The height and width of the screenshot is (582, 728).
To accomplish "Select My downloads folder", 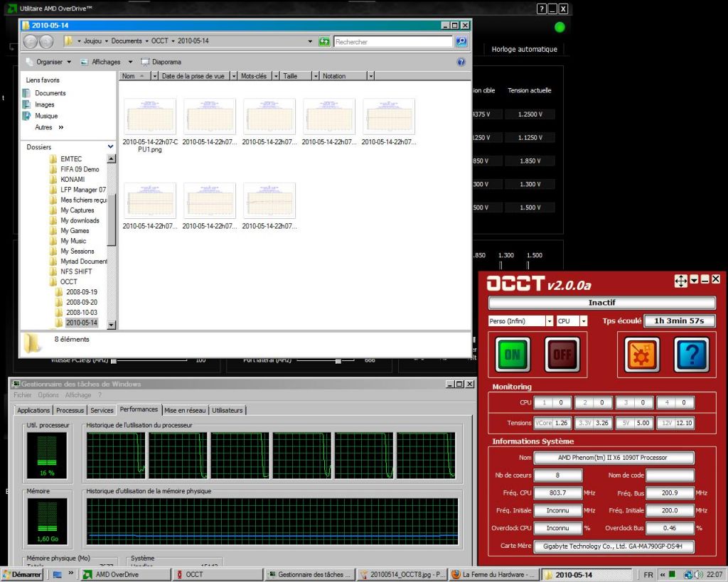I will click(80, 220).
